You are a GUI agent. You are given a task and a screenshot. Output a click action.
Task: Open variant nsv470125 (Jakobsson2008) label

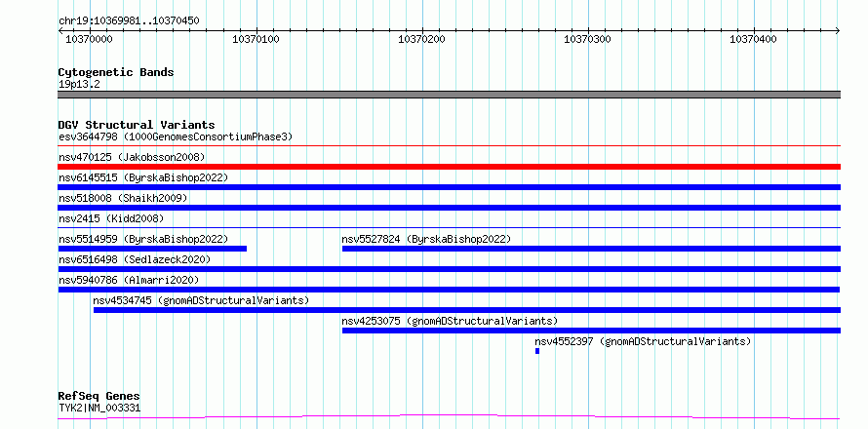pyautogui.click(x=132, y=157)
